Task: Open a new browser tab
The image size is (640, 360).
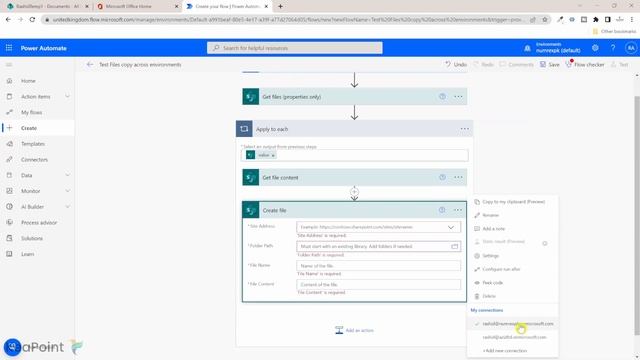Action: (x=280, y=6)
